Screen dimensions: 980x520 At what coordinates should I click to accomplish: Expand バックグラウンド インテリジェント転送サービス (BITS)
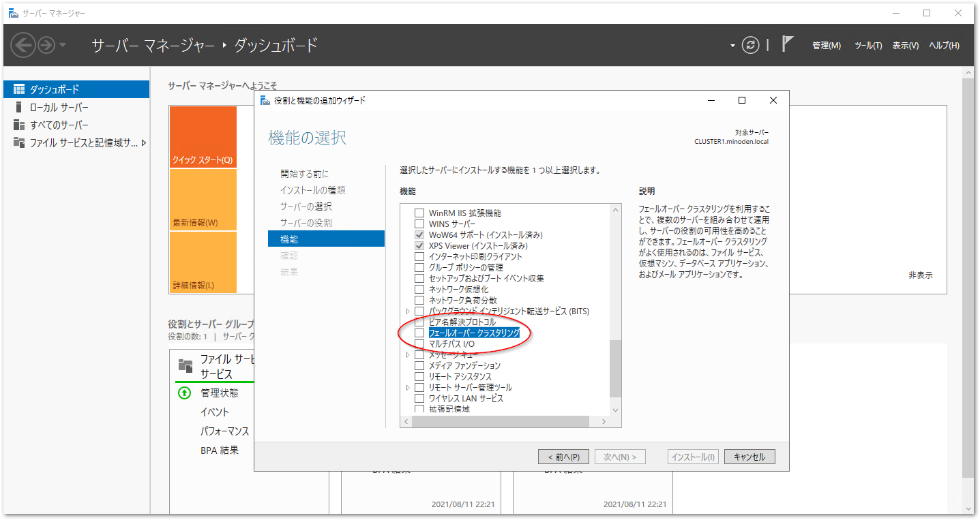[x=408, y=310]
